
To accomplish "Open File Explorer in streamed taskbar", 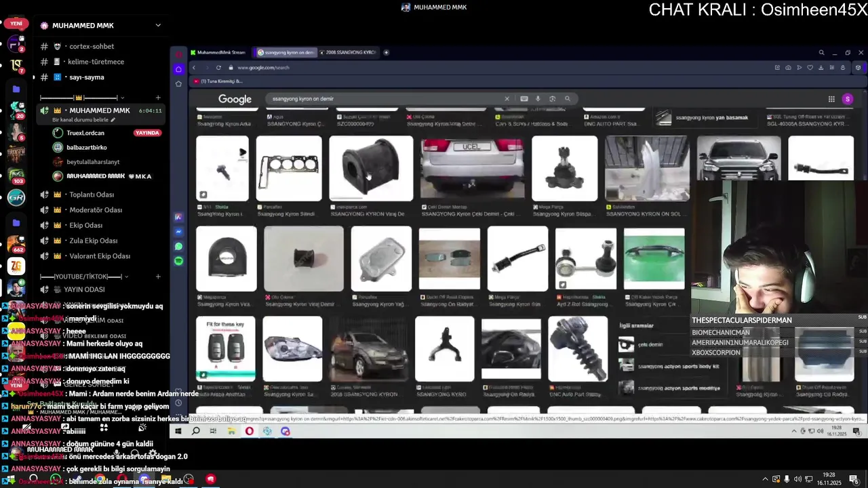I will click(x=231, y=431).
